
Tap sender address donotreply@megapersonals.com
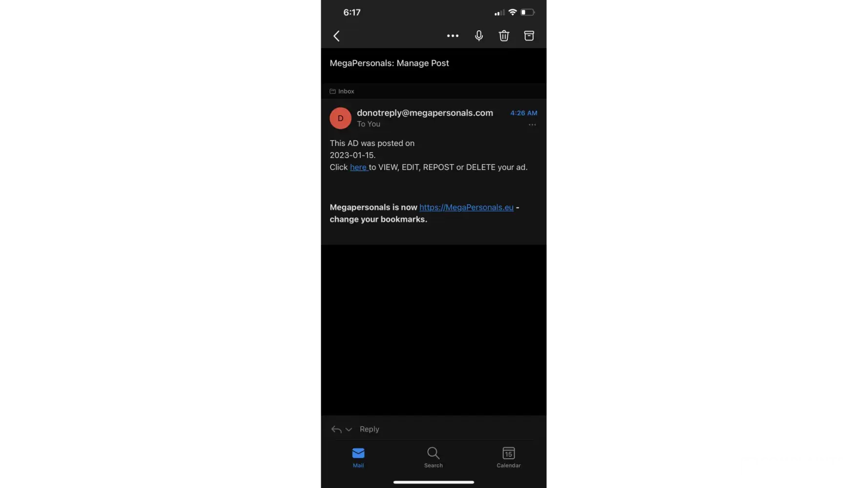point(425,113)
